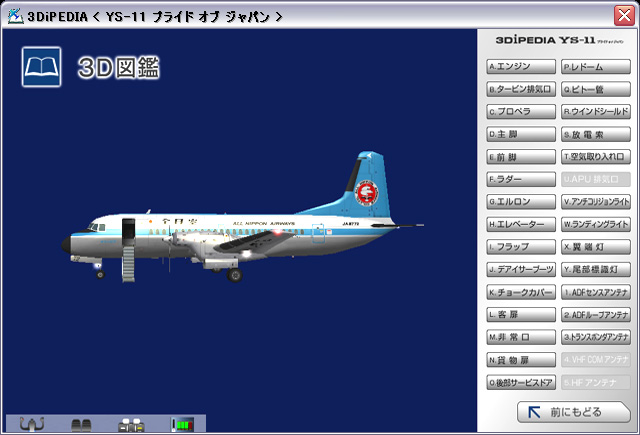The image size is (640, 435).
Task: Go back with 前にもどる button
Action: (x=574, y=412)
